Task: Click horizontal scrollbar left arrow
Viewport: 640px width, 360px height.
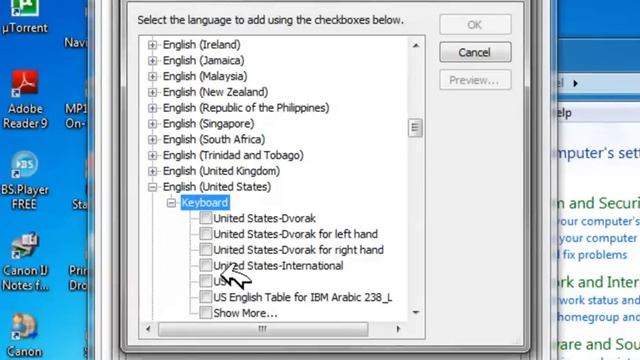Action: click(148, 329)
